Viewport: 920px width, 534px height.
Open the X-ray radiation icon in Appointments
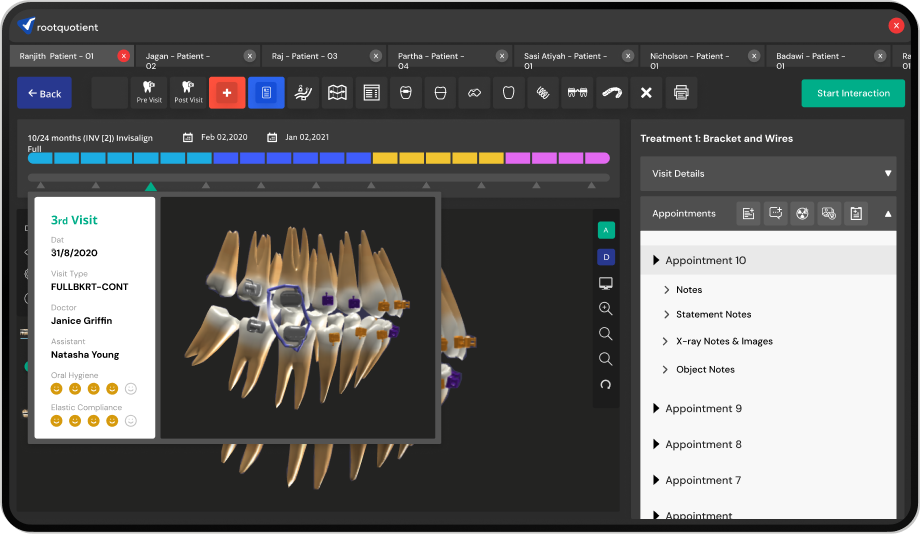tap(802, 214)
